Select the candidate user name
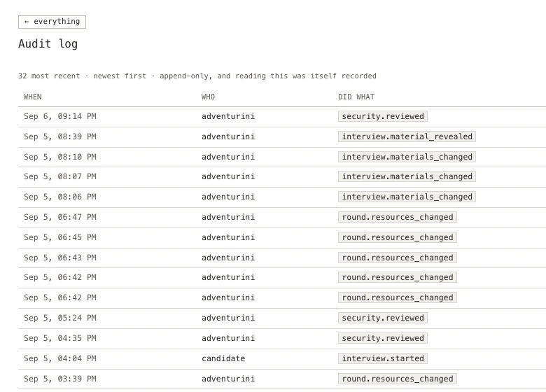Viewport: 546px width, 392px height. [223, 358]
